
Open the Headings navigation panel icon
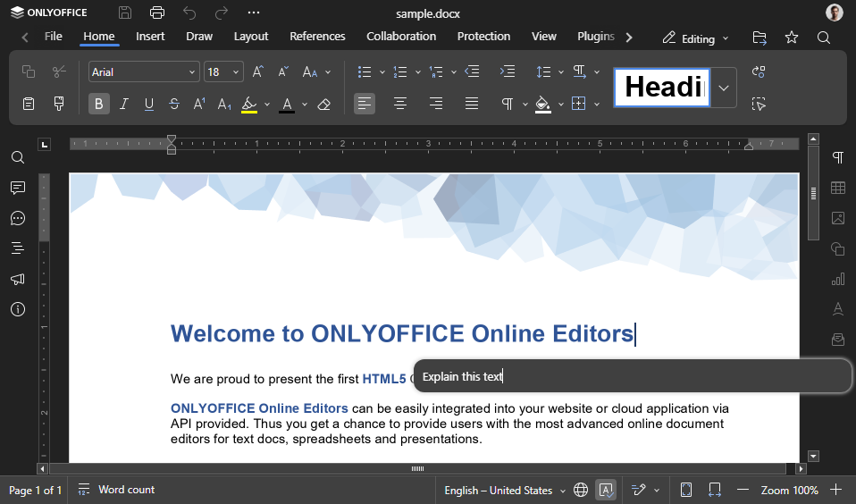17,248
